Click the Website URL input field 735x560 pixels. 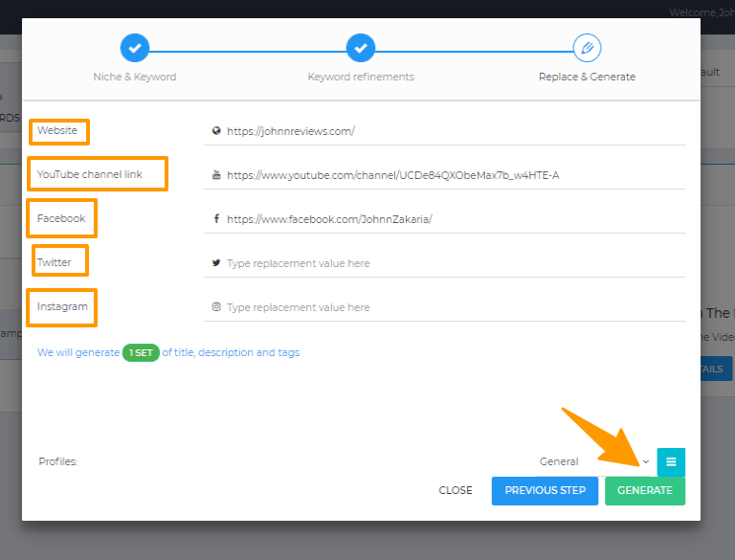pyautogui.click(x=450, y=131)
